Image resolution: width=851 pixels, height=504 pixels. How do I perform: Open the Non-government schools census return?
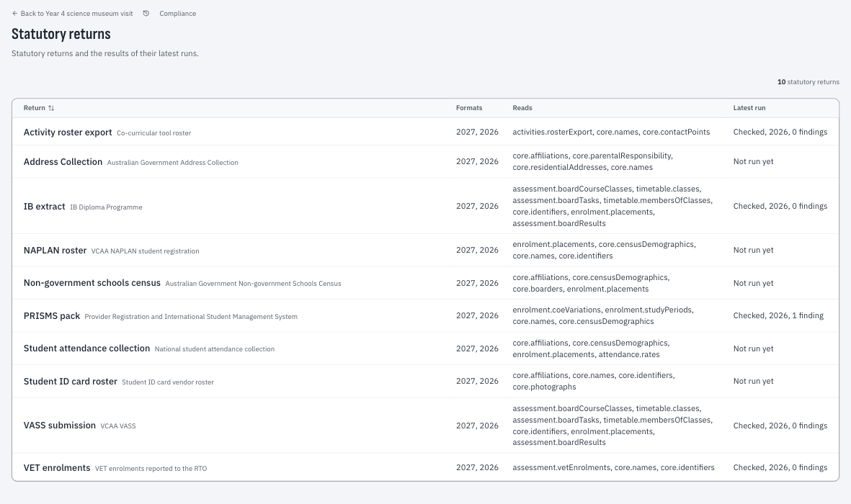pos(92,283)
